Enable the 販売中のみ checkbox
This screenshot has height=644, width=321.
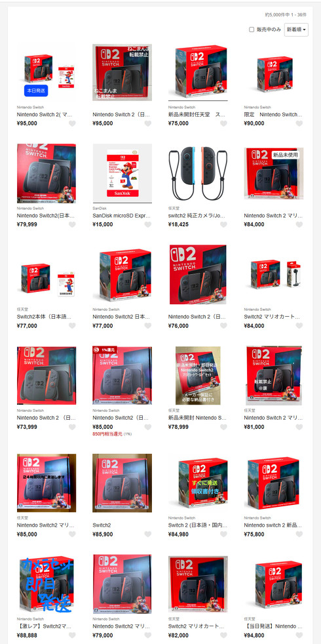(252, 30)
